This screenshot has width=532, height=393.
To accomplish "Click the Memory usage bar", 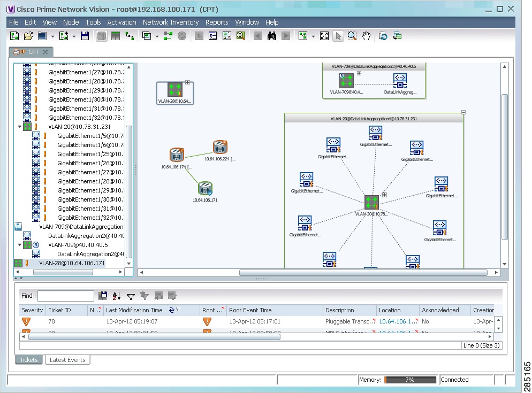I will [410, 380].
